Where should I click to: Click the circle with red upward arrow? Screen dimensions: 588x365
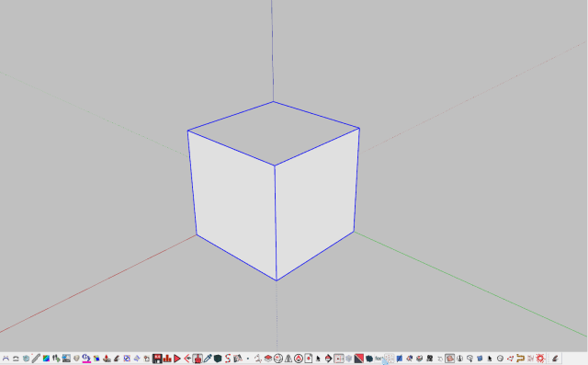click(x=299, y=359)
